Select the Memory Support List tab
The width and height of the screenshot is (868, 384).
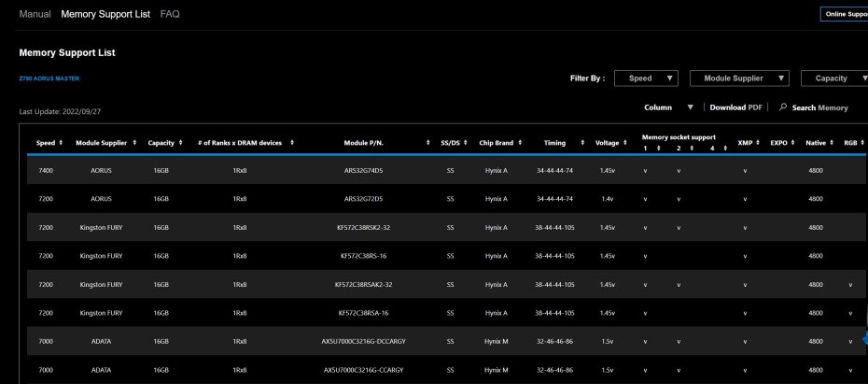tap(105, 14)
